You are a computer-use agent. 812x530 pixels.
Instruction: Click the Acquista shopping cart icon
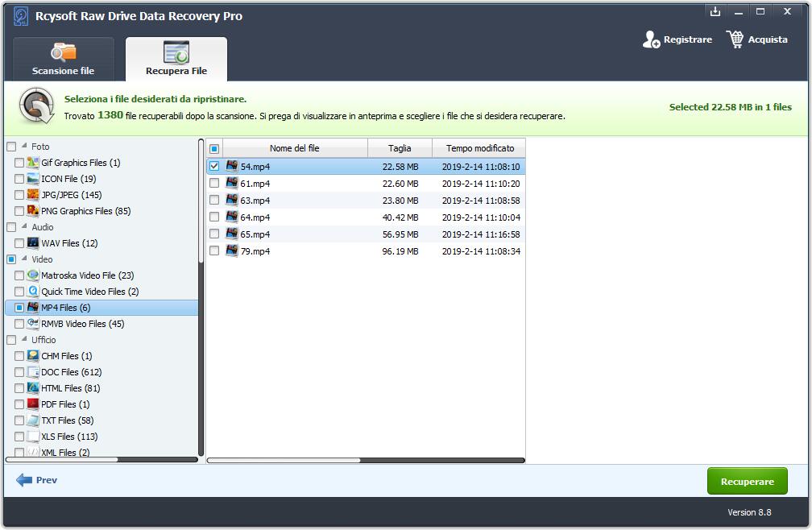pos(735,39)
